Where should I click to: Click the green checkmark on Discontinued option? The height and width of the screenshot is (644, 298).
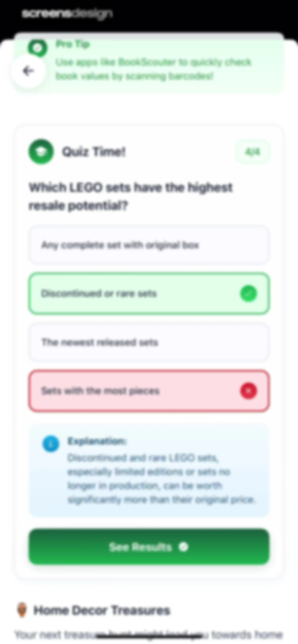tap(248, 293)
